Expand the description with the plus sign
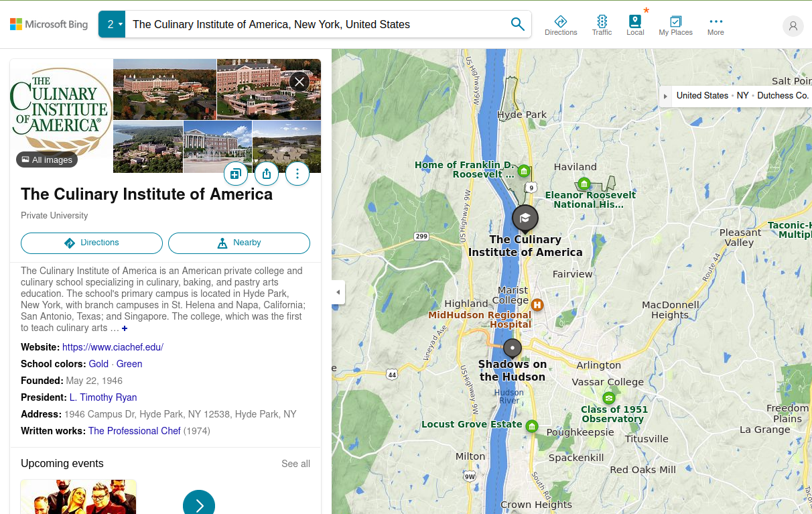The height and width of the screenshot is (514, 812). click(125, 328)
